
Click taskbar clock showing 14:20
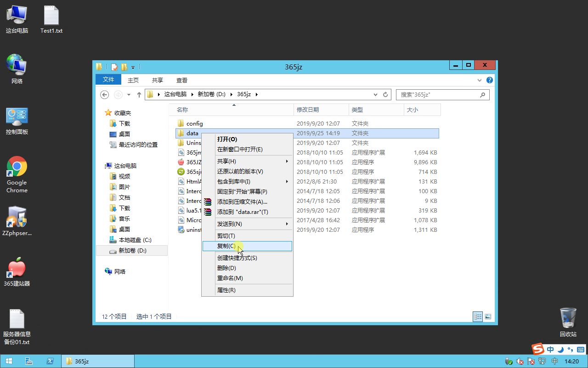(x=571, y=362)
